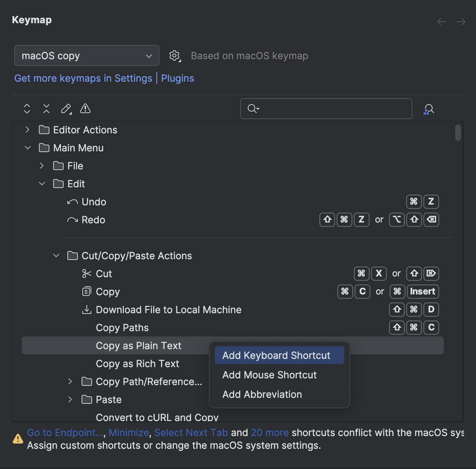Screen dimensions: 476x469
Task: Choose Add Mouse Shortcut from the menu
Action: click(269, 375)
